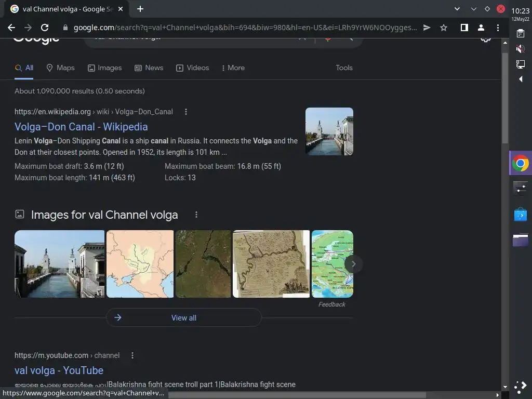This screenshot has height=399, width=532.
Task: Reload the Google search page
Action: point(45,28)
